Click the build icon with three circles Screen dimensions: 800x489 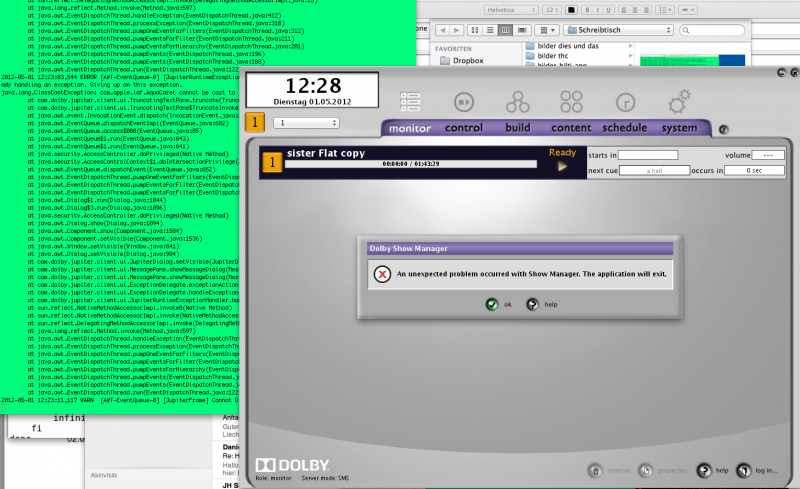517,102
